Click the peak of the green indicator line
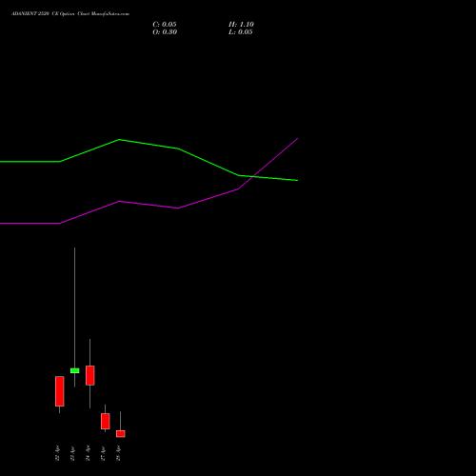The width and height of the screenshot is (476, 476). (x=119, y=139)
